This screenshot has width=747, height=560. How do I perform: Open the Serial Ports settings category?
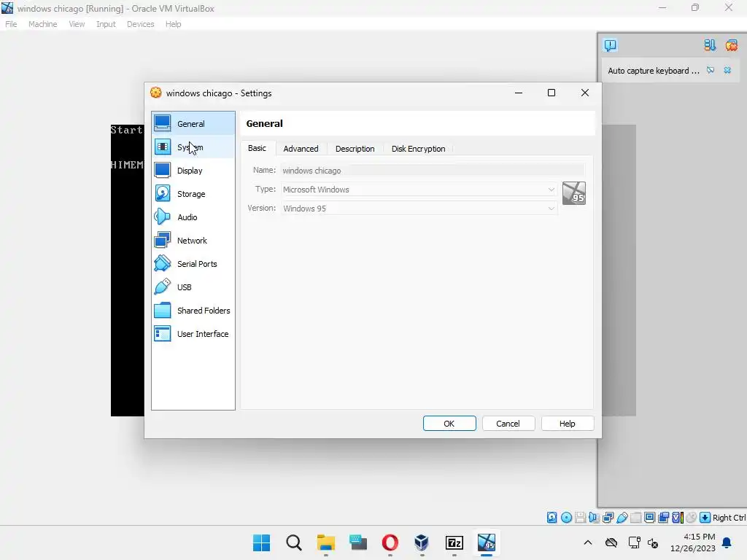coord(193,264)
